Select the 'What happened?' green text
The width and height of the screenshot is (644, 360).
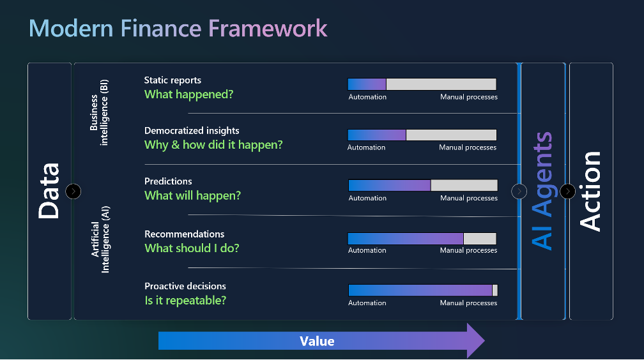(189, 94)
